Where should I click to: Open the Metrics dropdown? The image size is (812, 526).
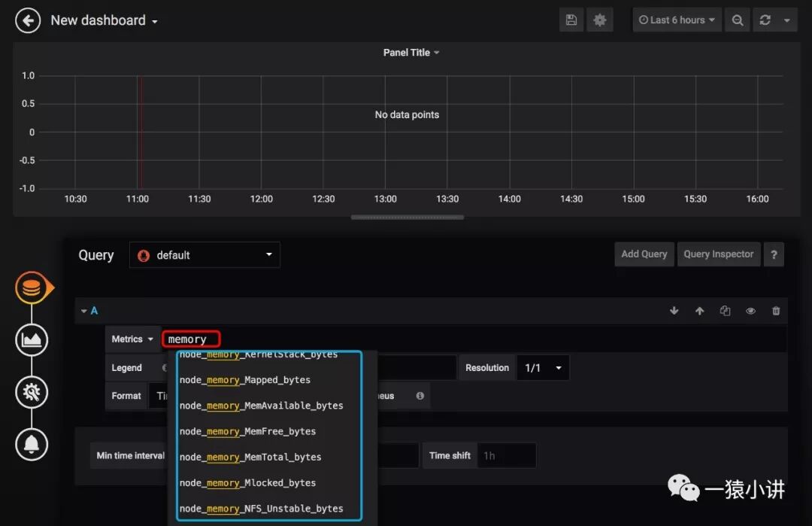132,339
